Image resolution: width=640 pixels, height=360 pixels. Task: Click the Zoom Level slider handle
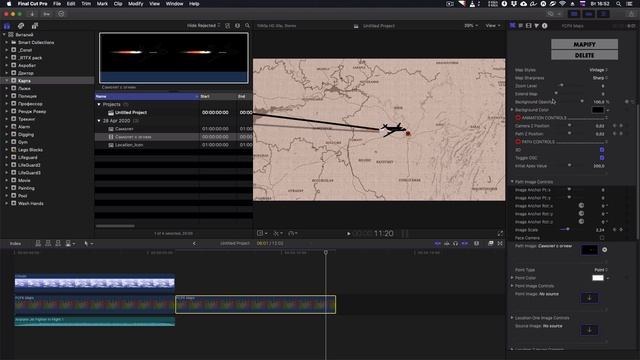pyautogui.click(x=562, y=85)
